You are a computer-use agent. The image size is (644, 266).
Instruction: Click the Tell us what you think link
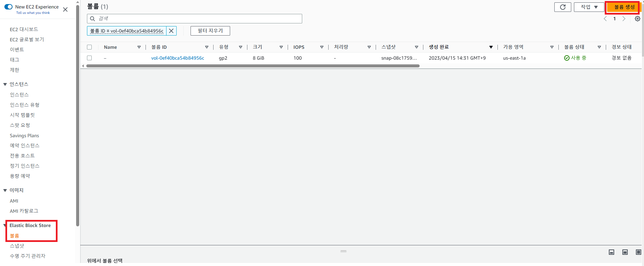(x=33, y=13)
